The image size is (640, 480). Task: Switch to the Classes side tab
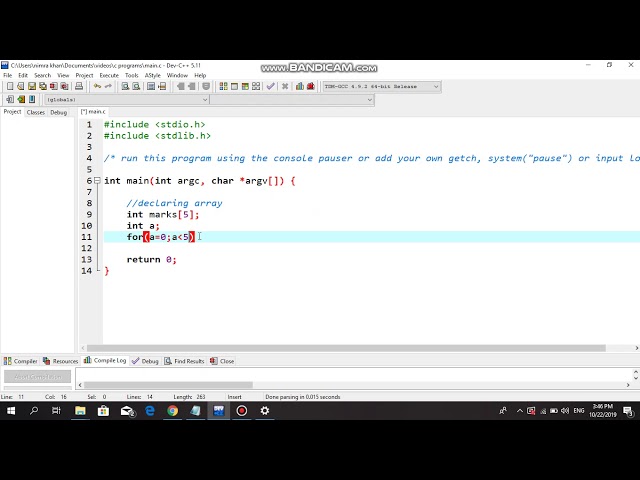(x=36, y=112)
